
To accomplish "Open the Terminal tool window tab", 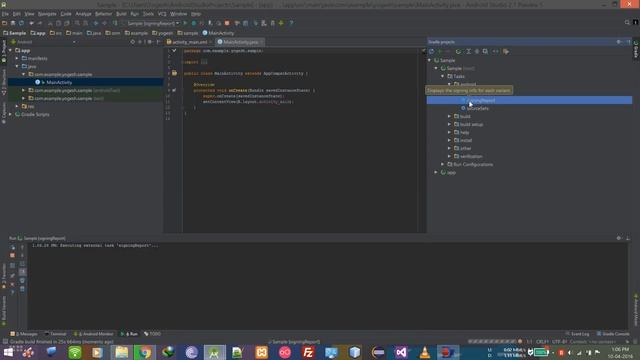I will (x=56, y=334).
